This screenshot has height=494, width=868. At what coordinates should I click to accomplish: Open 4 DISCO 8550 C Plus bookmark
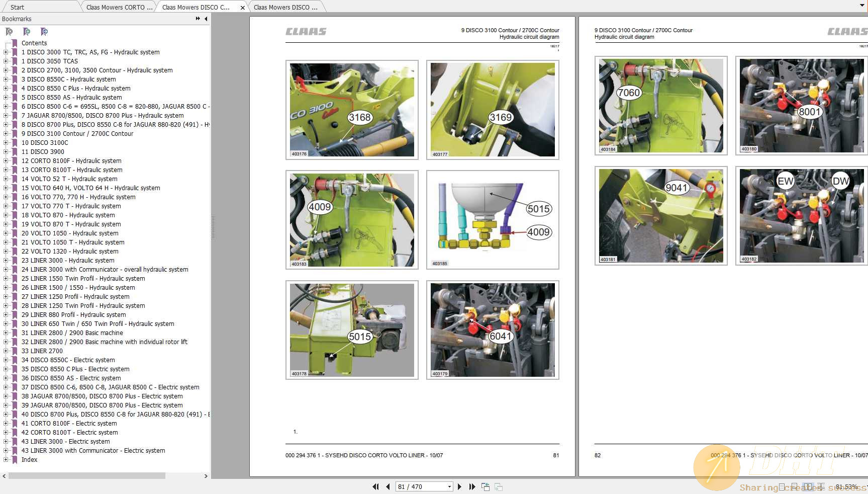pos(76,89)
